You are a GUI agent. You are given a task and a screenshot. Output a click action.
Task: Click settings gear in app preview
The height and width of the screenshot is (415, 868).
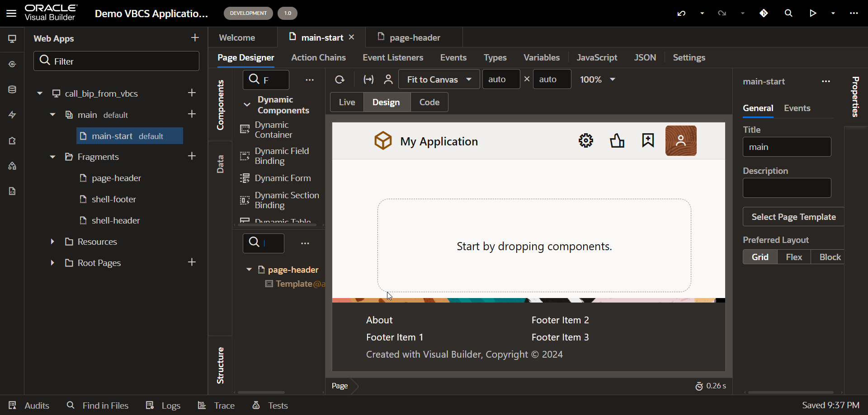pos(586,140)
